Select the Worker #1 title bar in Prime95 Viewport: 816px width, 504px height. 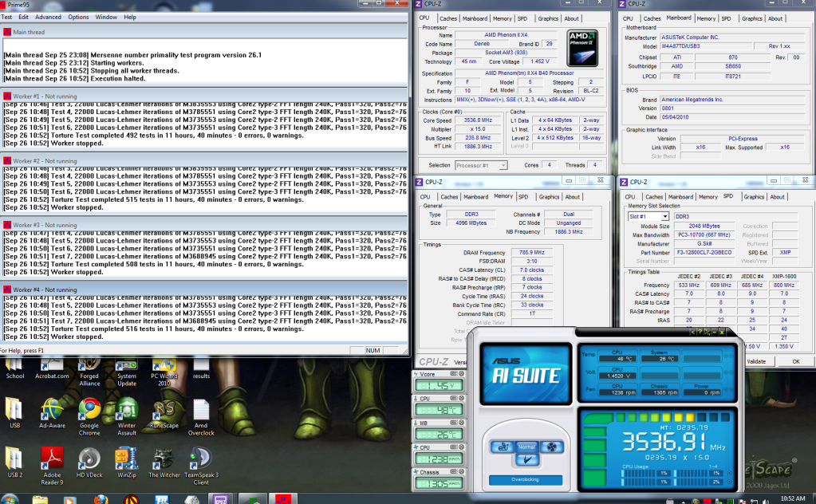click(x=204, y=96)
